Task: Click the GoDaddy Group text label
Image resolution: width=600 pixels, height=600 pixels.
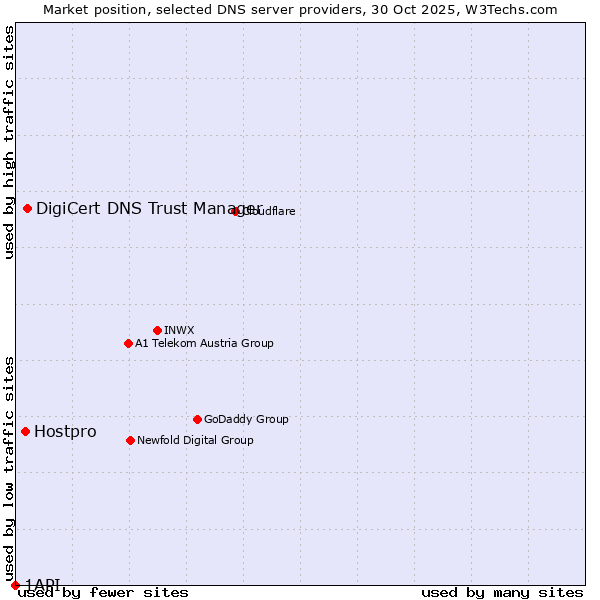Action: [x=246, y=419]
